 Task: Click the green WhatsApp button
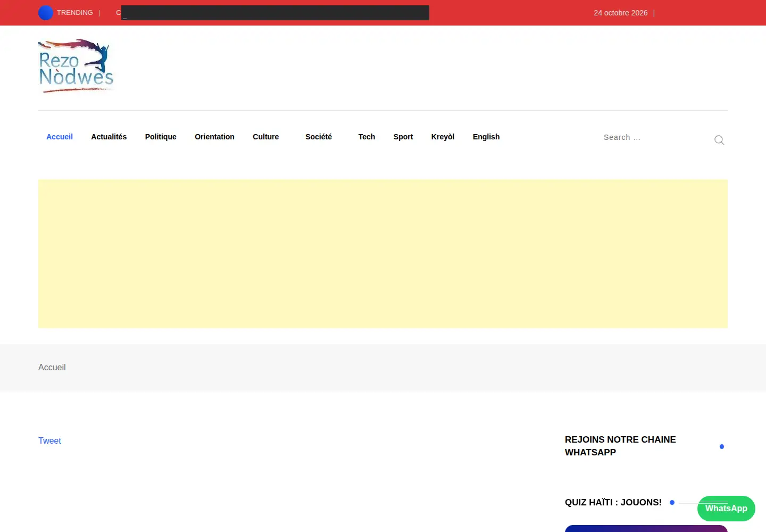[x=726, y=509]
